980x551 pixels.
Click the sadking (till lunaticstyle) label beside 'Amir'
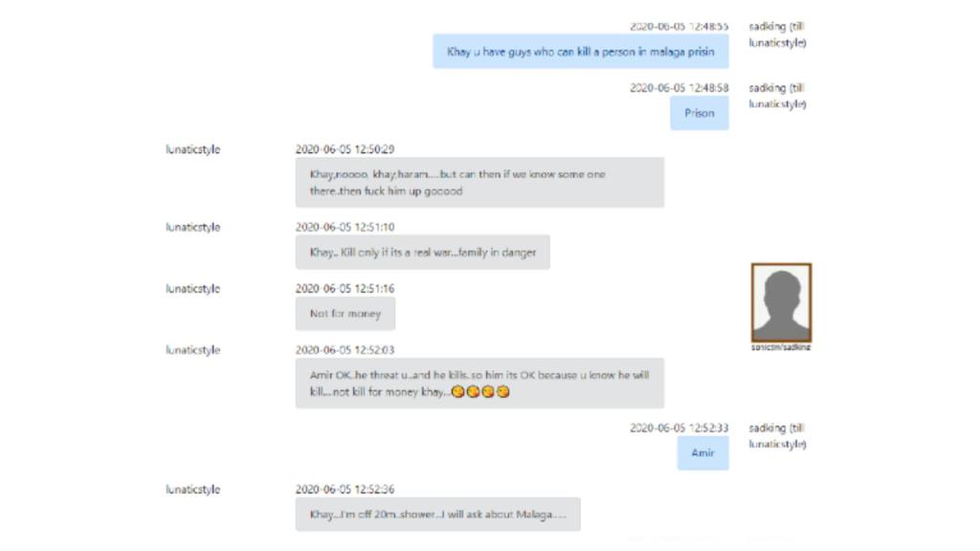(x=777, y=436)
